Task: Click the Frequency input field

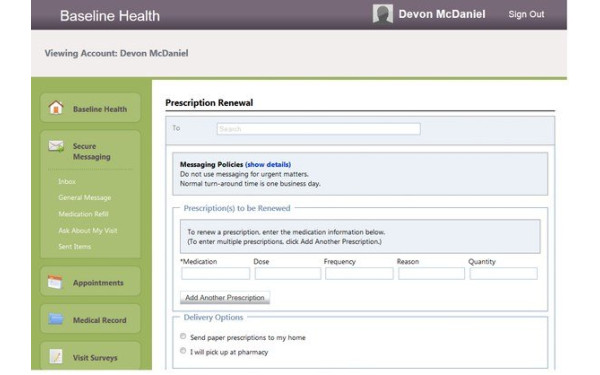Action: 359,274
